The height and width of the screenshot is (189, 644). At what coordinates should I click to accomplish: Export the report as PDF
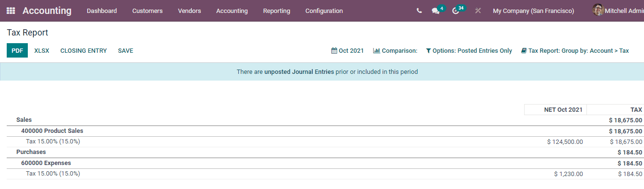click(17, 50)
